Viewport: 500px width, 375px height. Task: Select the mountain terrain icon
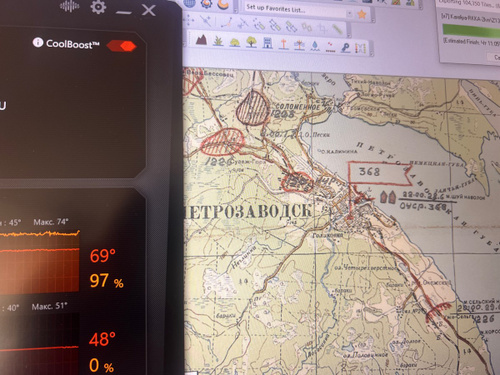(x=201, y=40)
